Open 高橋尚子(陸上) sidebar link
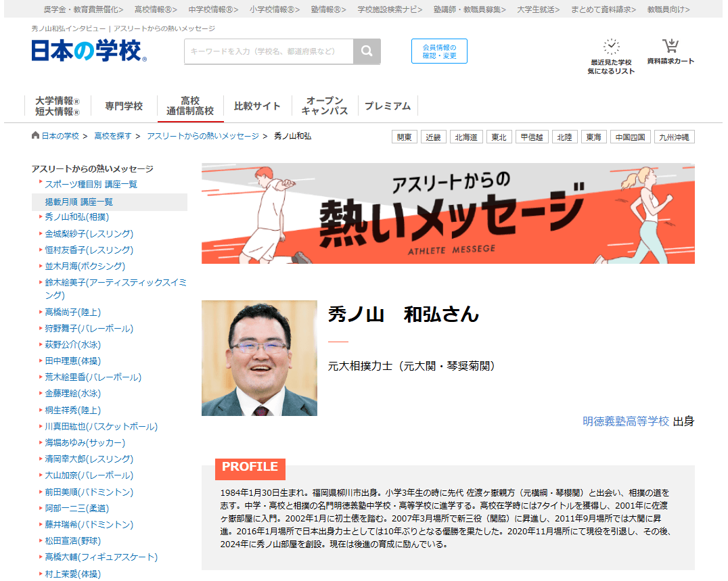The image size is (728, 581). pyautogui.click(x=73, y=312)
